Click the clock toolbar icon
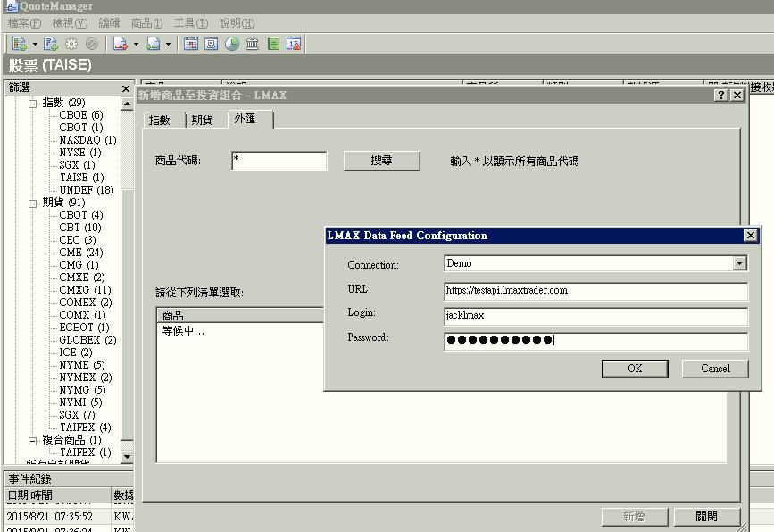This screenshot has height=532, width=774. [x=232, y=44]
